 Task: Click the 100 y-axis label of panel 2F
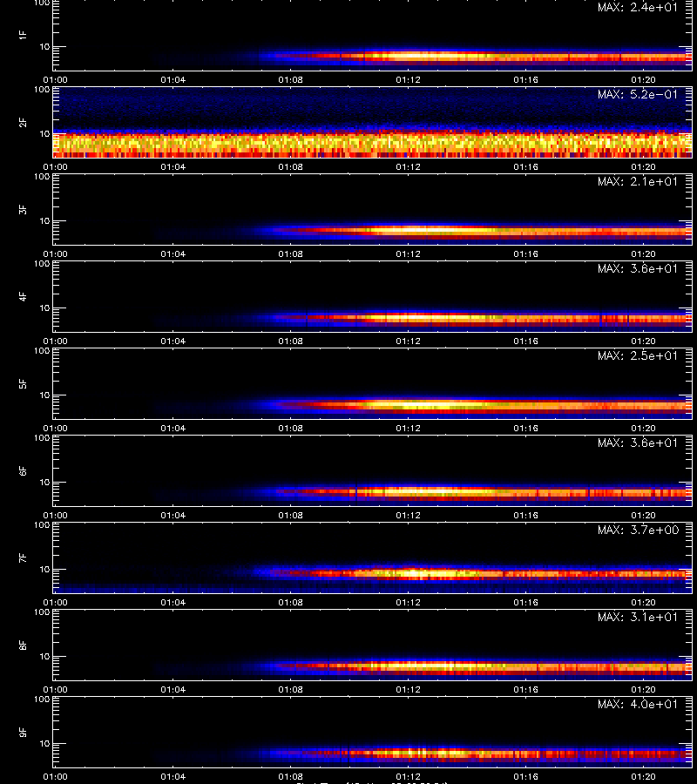tap(42, 90)
